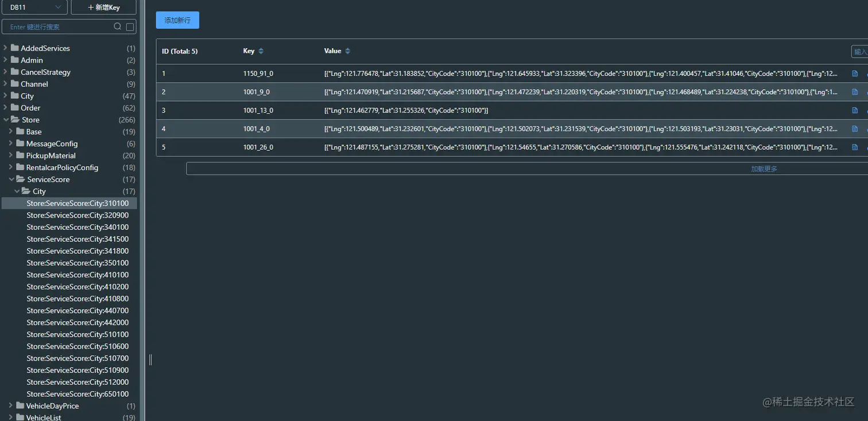Image resolution: width=868 pixels, height=421 pixels.
Task: Open the document icon for row 1150_91_0
Action: tap(855, 74)
